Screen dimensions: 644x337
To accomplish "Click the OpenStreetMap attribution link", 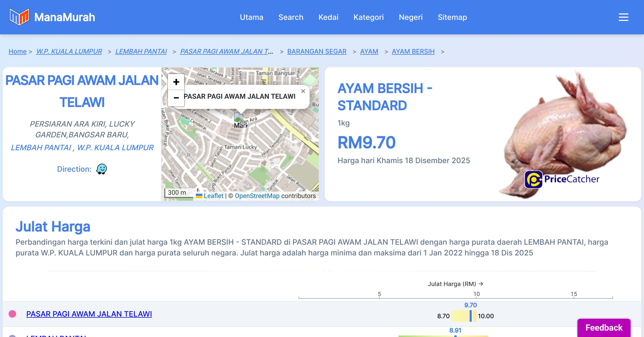I will pyautogui.click(x=257, y=196).
